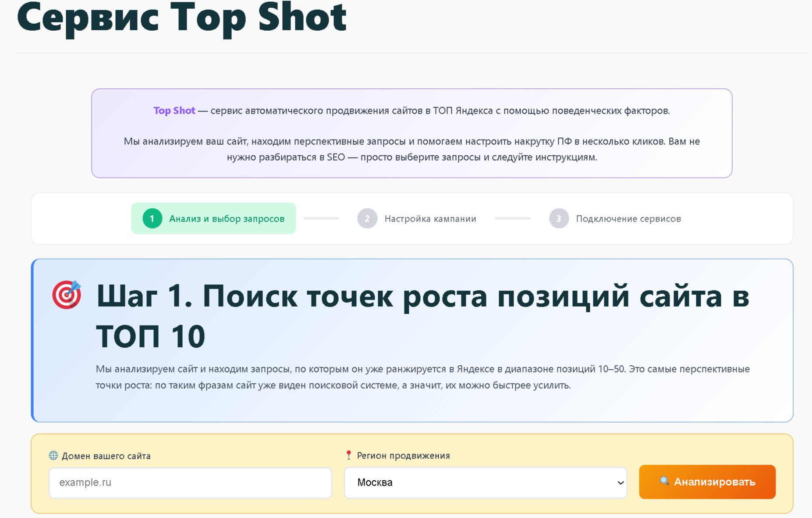812x518 pixels.
Task: Select step circle number 1
Action: 152,218
